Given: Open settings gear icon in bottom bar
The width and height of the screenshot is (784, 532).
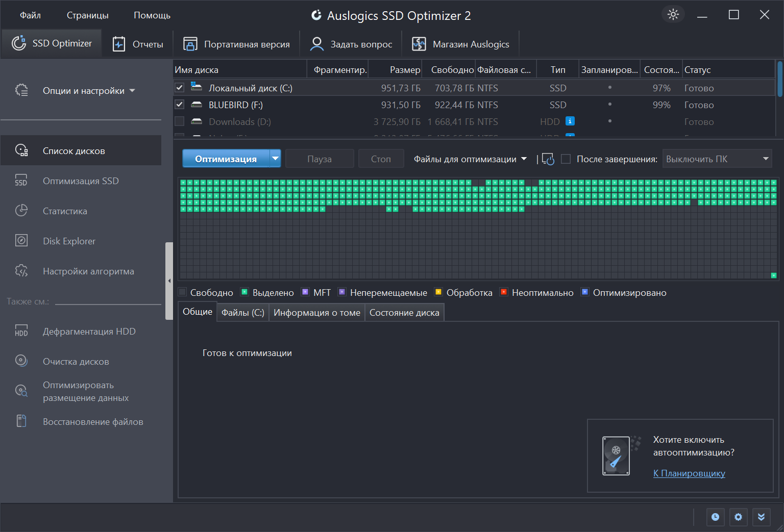Looking at the screenshot, I should [x=738, y=517].
